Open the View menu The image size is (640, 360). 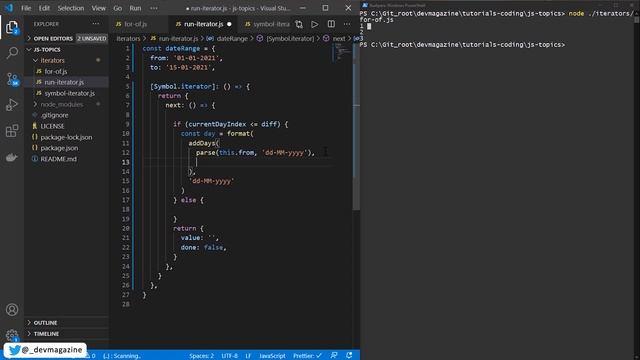coord(98,8)
